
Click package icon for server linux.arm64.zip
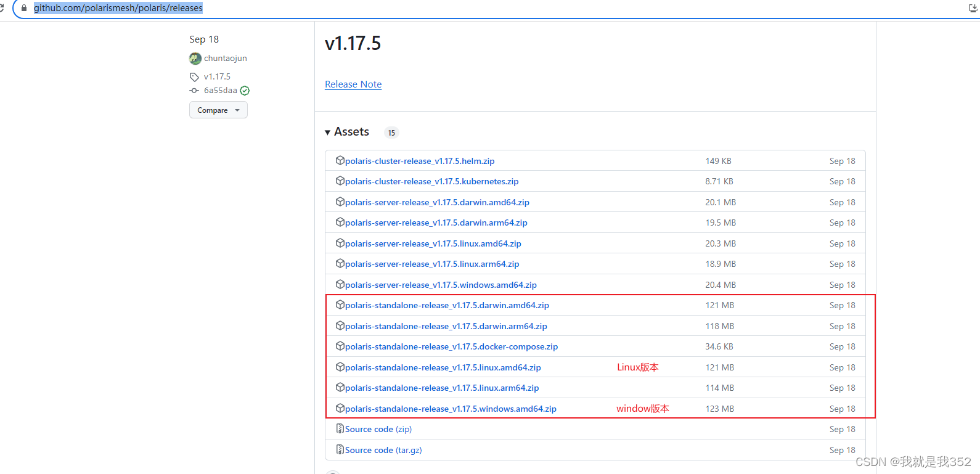[340, 263]
